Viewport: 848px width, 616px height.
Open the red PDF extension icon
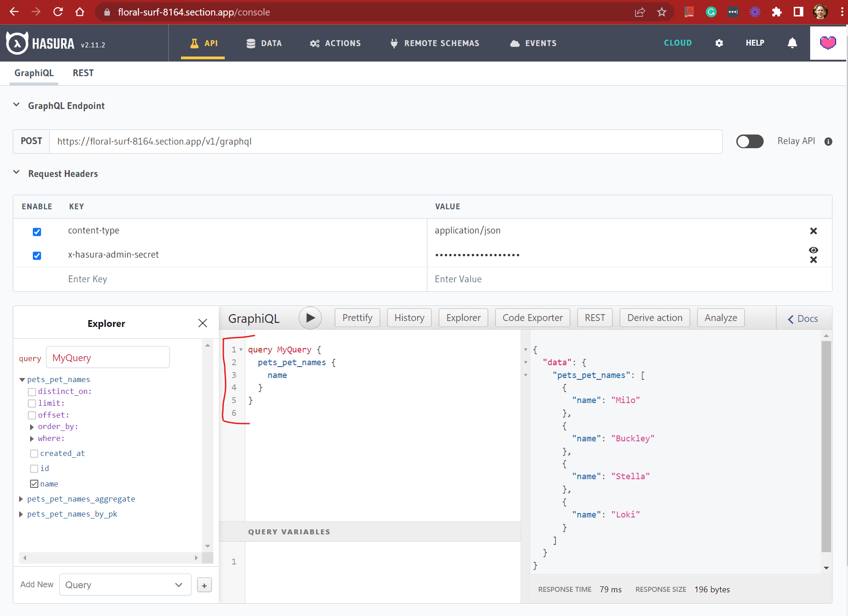click(689, 12)
